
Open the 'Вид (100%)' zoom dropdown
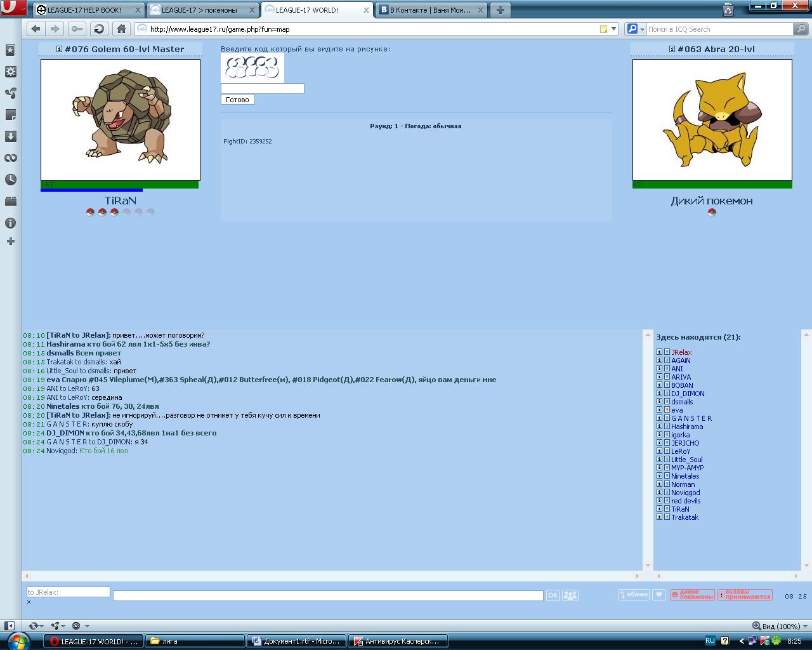click(780, 626)
